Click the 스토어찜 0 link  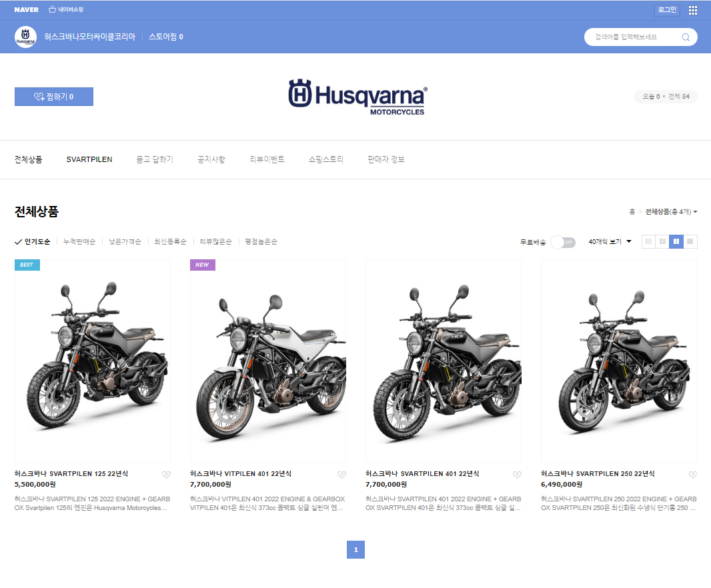point(166,37)
